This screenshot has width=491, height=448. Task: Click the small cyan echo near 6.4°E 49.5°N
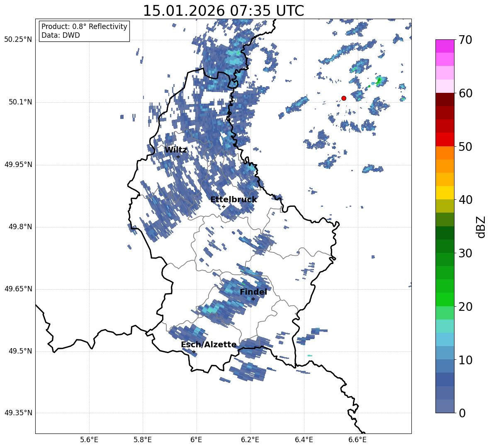pyautogui.click(x=310, y=356)
